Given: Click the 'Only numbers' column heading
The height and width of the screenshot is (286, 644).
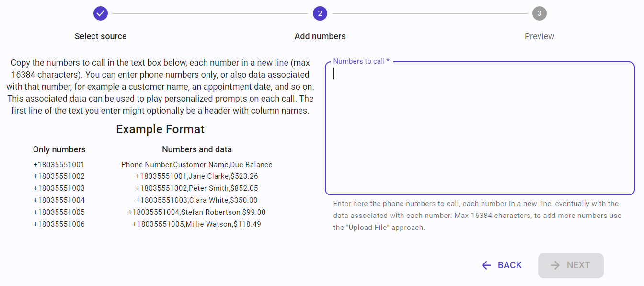Looking at the screenshot, I should [x=59, y=149].
